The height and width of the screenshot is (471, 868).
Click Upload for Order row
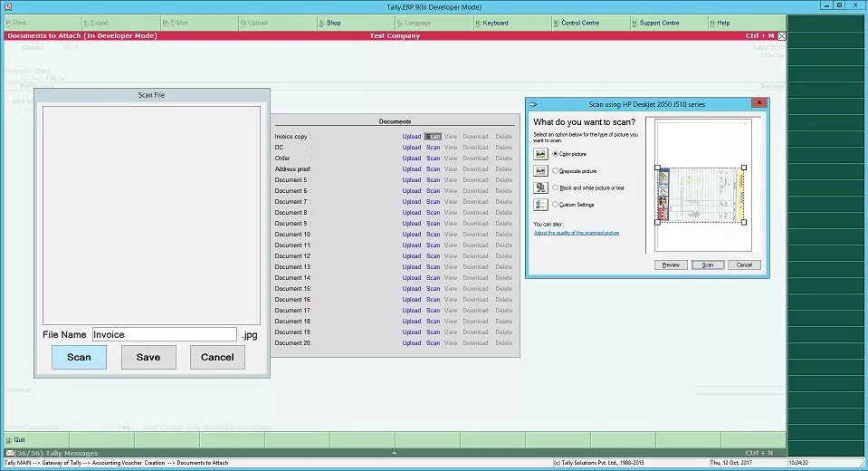pyautogui.click(x=411, y=158)
